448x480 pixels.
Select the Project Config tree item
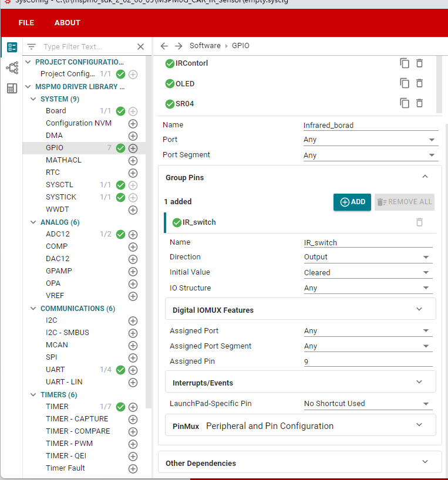click(68, 74)
